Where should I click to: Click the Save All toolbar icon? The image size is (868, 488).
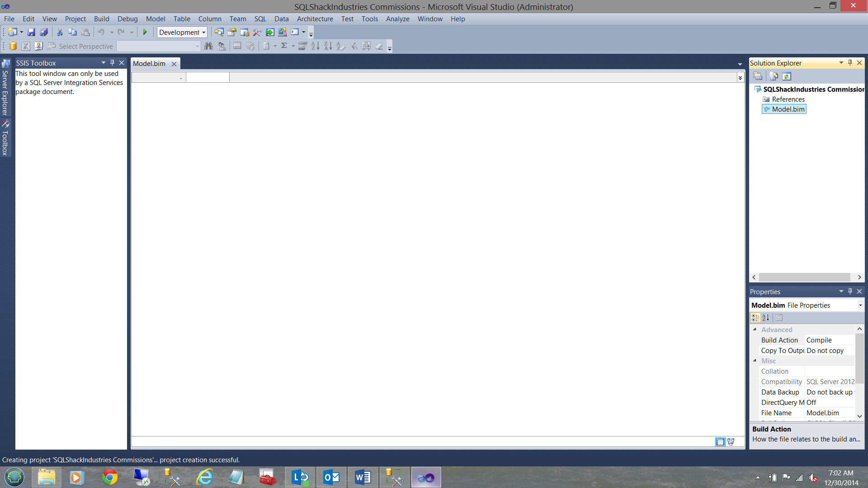[44, 32]
